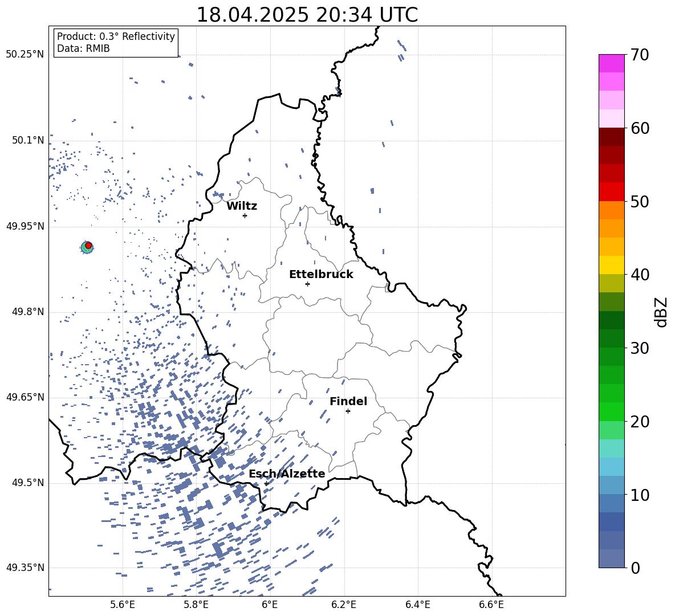
Task: Click the colorbar tick label 10
Action: 640,495
